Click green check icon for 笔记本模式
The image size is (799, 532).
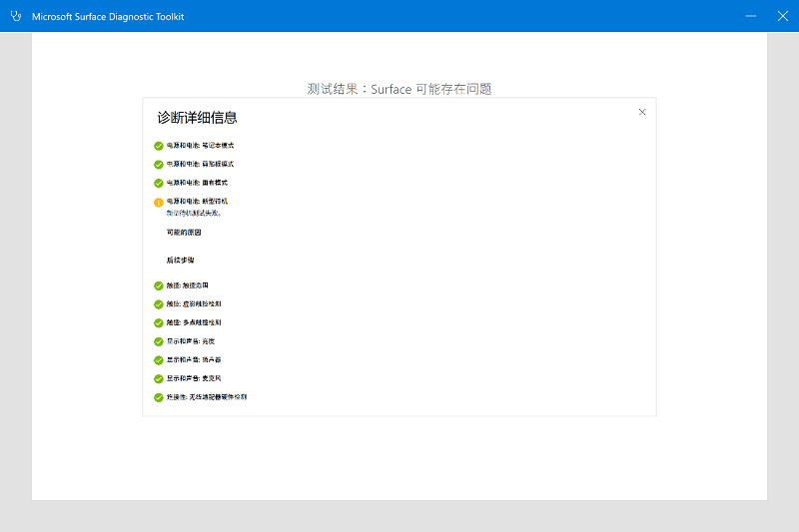pos(159,146)
